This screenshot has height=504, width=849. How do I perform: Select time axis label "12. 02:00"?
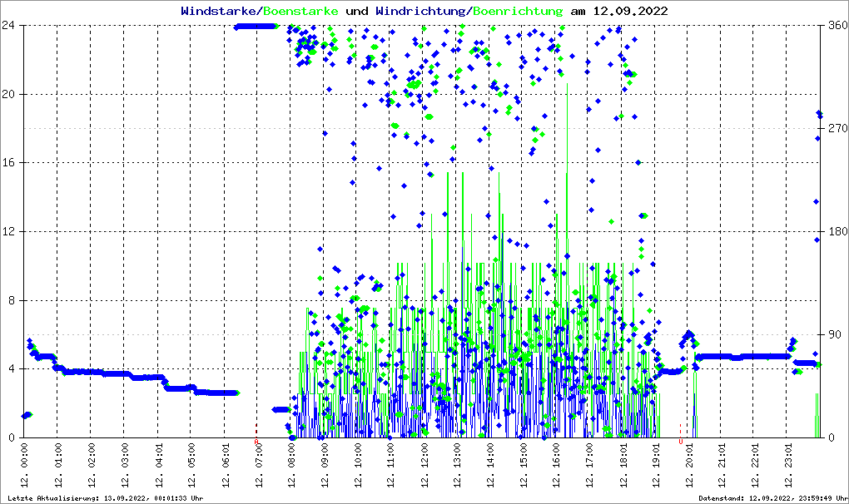tap(91, 465)
